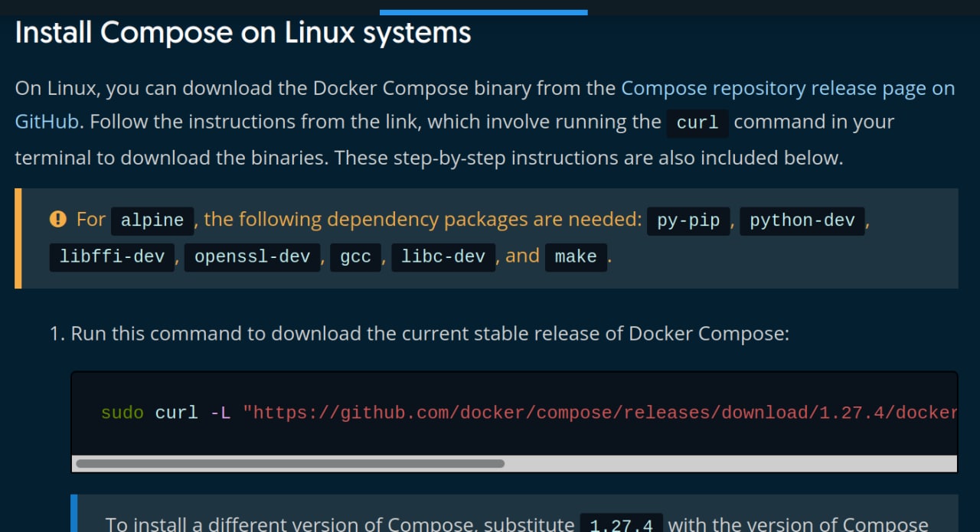Image resolution: width=980 pixels, height=532 pixels.
Task: Click the "libffi-dev" package label
Action: (112, 257)
